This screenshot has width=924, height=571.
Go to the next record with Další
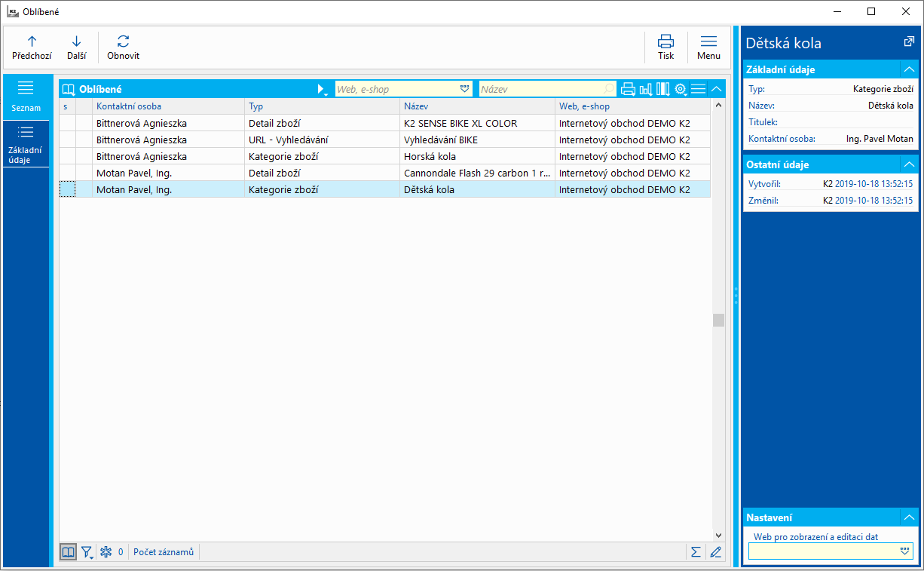point(76,48)
